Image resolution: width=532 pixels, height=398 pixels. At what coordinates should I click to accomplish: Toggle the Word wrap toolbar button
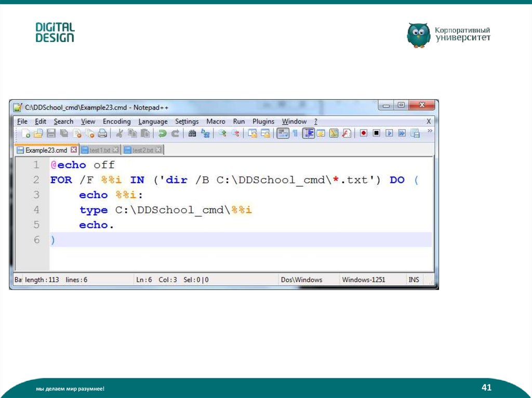click(283, 133)
